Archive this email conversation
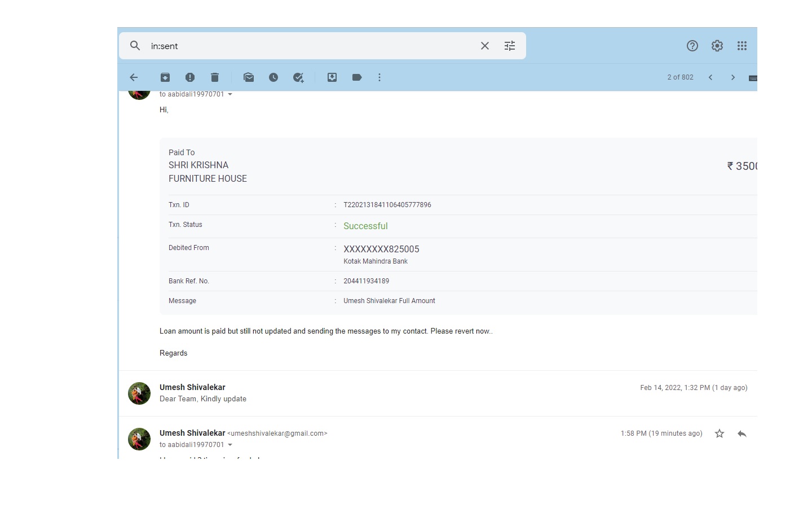Viewport: 812px width, 508px height. pyautogui.click(x=165, y=77)
